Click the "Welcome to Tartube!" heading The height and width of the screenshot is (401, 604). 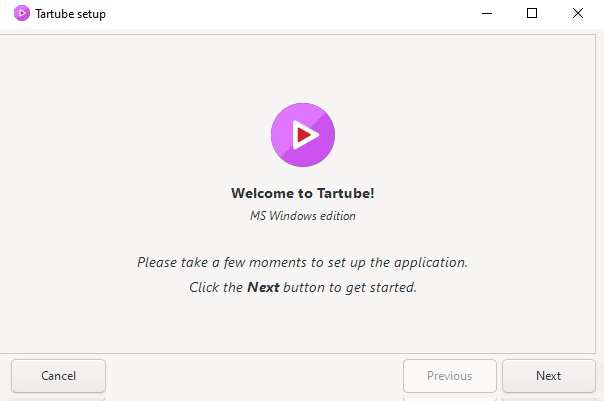pos(303,193)
